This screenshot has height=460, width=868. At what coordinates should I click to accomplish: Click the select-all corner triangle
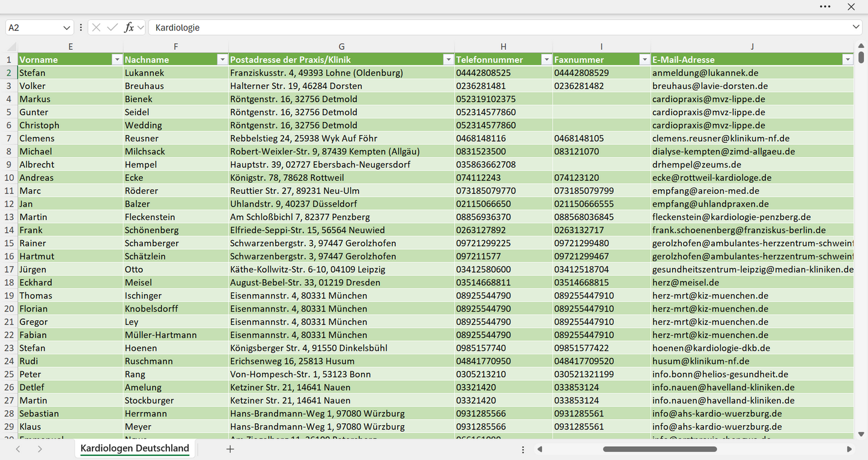11,46
